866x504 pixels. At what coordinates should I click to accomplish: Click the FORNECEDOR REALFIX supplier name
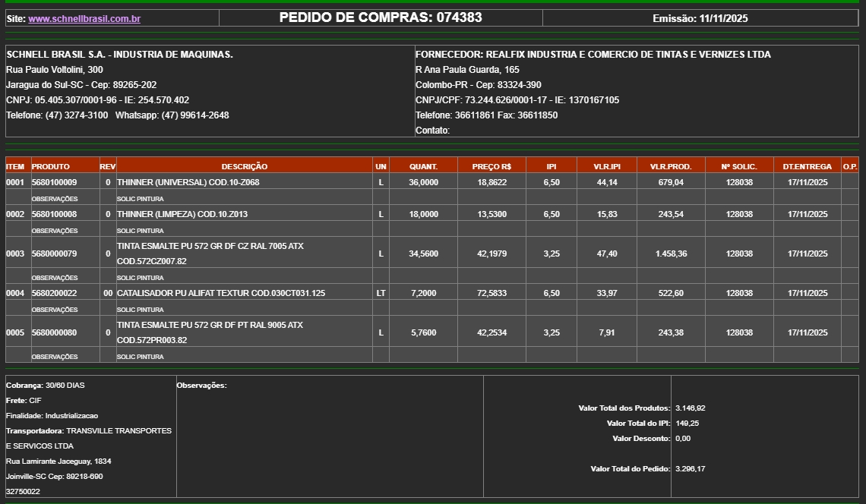click(593, 55)
